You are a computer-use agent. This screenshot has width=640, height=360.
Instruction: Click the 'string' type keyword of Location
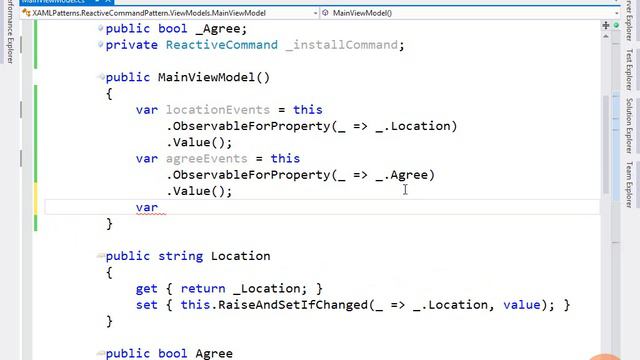(x=180, y=256)
